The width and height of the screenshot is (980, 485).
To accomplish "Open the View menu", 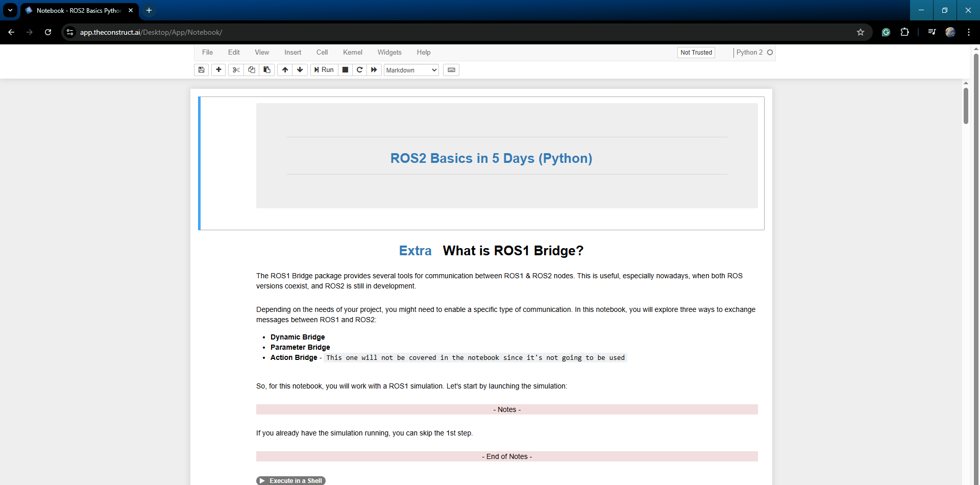I will pyautogui.click(x=262, y=52).
